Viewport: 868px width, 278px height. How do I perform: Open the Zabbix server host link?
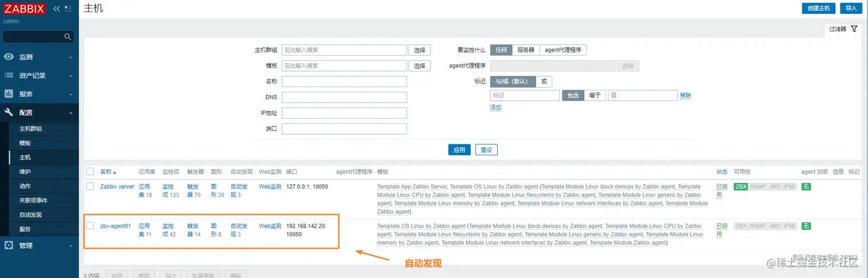pyautogui.click(x=117, y=186)
